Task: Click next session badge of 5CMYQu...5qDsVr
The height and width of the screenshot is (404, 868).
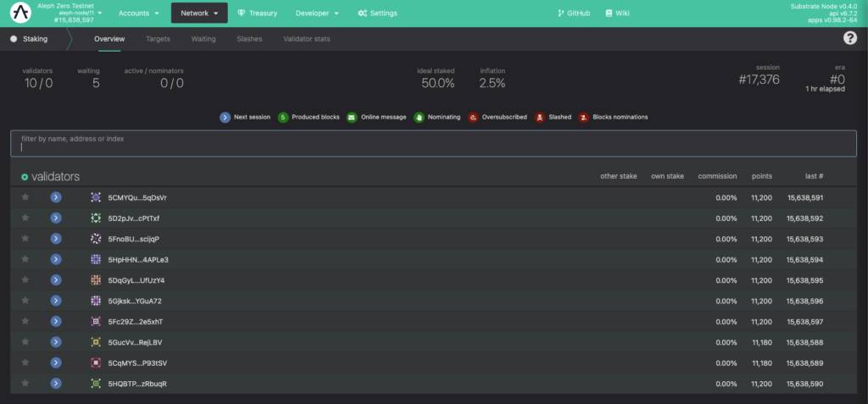Action: pyautogui.click(x=56, y=197)
